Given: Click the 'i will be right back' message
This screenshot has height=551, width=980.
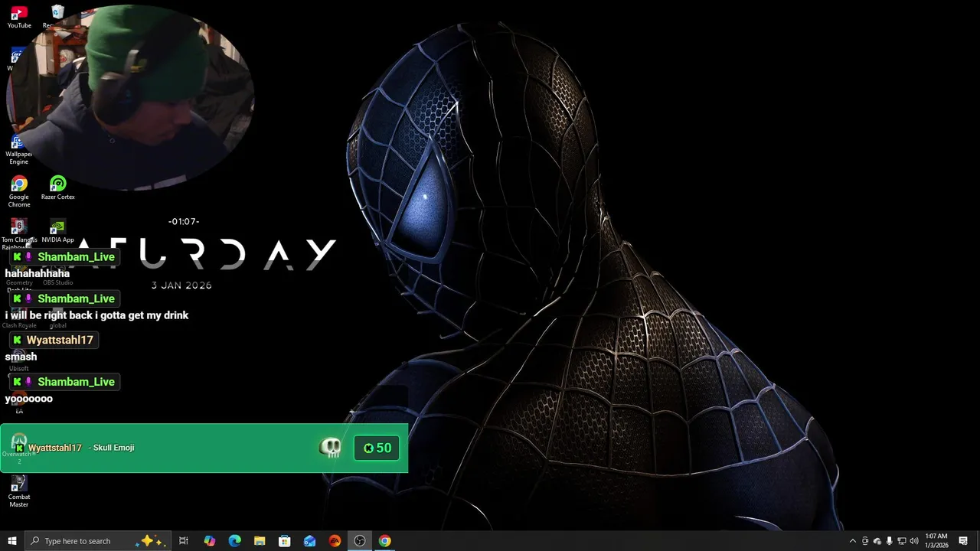Looking at the screenshot, I should tap(96, 315).
